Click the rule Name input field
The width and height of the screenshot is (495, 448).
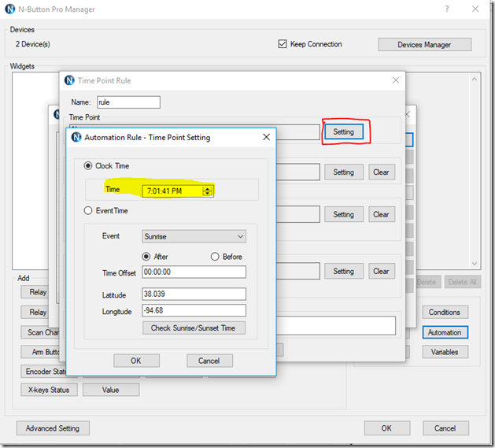click(x=128, y=102)
